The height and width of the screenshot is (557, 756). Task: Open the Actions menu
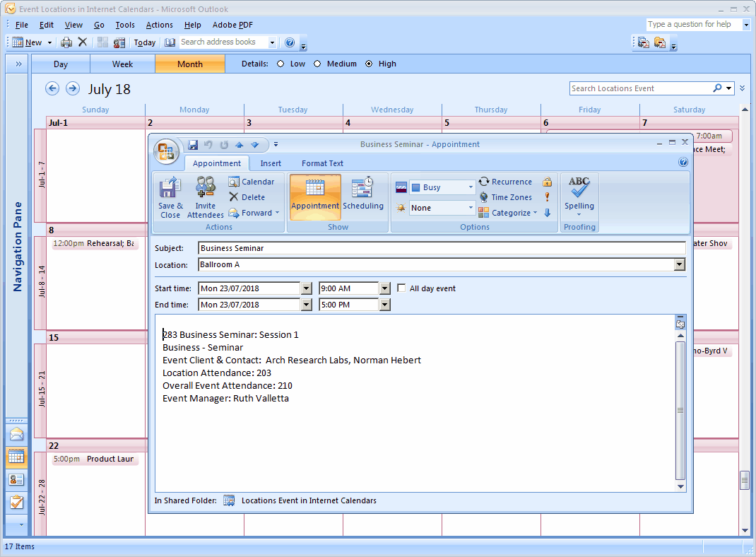159,25
